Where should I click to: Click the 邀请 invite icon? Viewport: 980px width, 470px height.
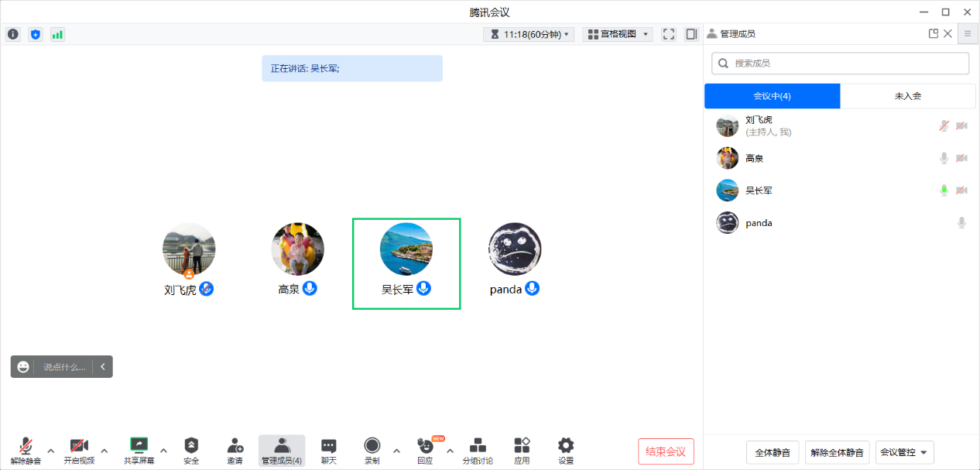tap(235, 451)
